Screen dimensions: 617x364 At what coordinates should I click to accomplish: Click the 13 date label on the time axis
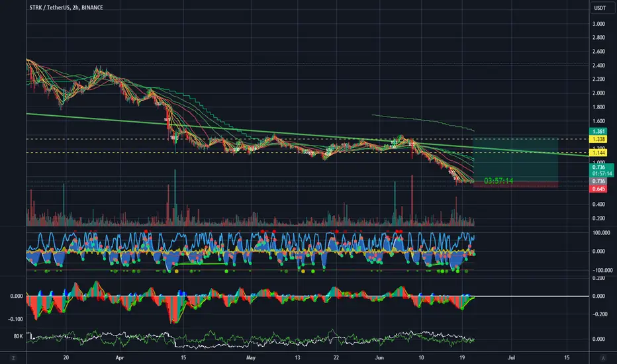click(297, 357)
